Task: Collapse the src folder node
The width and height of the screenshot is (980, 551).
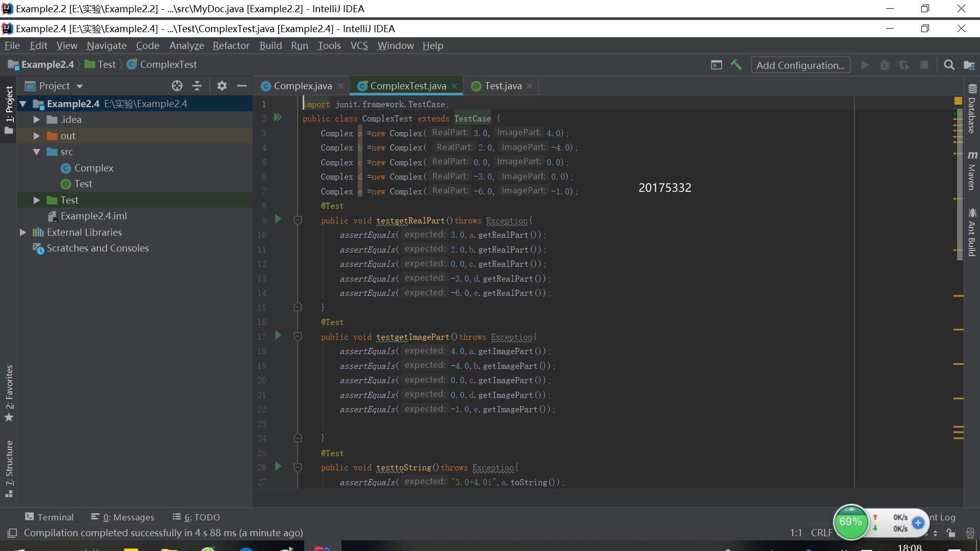Action: (x=37, y=152)
